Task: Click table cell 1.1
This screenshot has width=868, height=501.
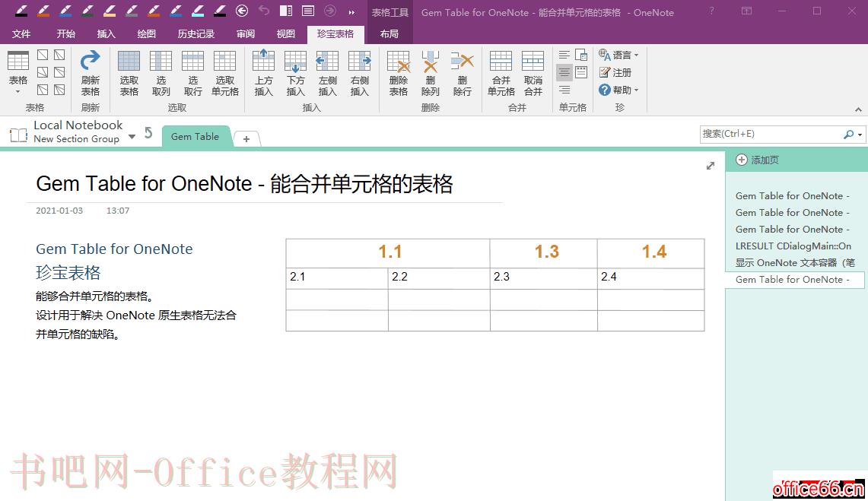Action: click(x=387, y=252)
